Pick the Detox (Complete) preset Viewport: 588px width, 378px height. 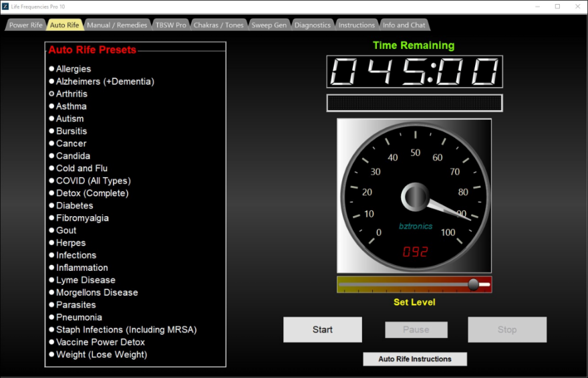tap(52, 193)
